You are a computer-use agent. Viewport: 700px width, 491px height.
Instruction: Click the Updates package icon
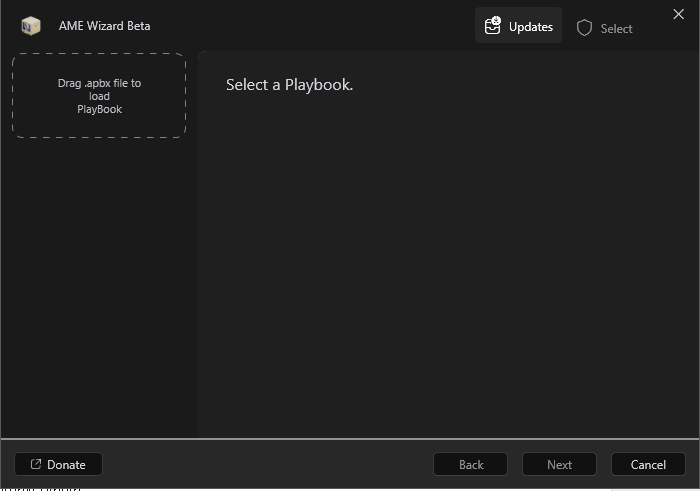pos(492,26)
